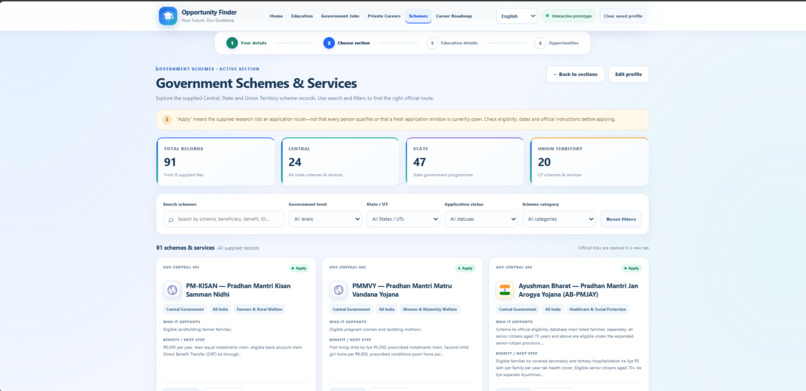Click Women & Maternity Welfare tag
The height and width of the screenshot is (391, 806).
point(430,309)
